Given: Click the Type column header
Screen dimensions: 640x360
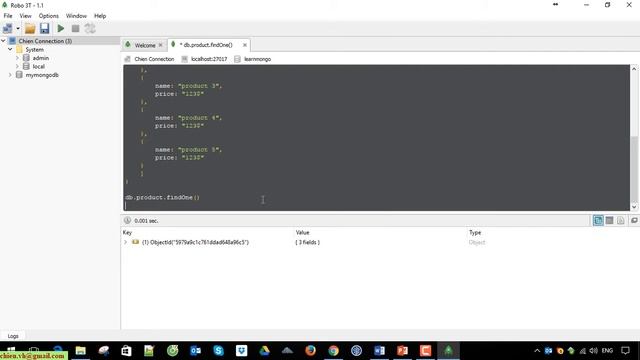Looking at the screenshot, I should [475, 233].
